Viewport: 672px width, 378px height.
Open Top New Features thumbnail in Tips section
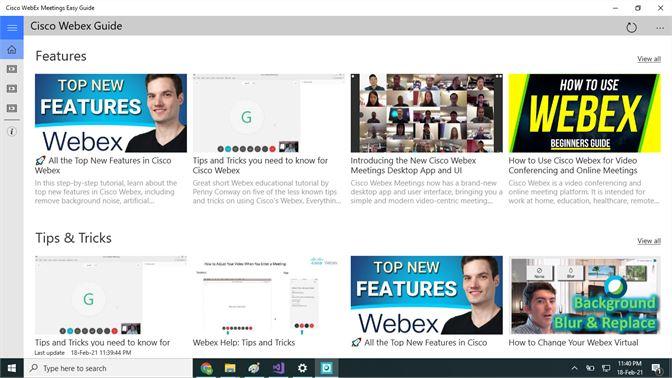pyautogui.click(x=426, y=295)
